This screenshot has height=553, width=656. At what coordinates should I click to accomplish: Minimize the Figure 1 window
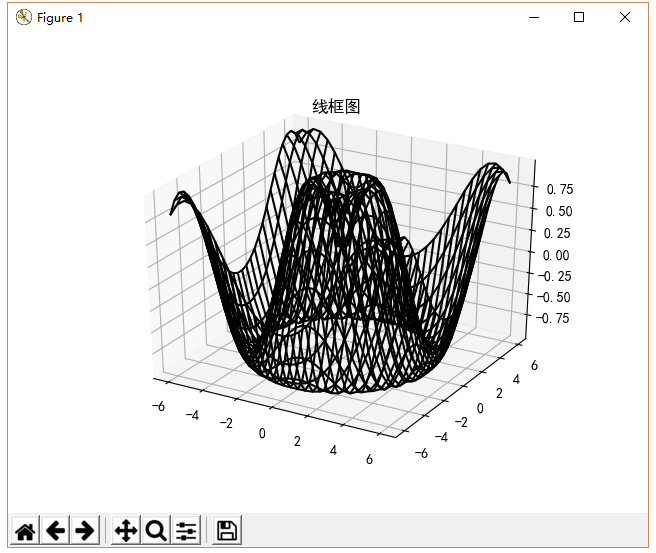534,17
